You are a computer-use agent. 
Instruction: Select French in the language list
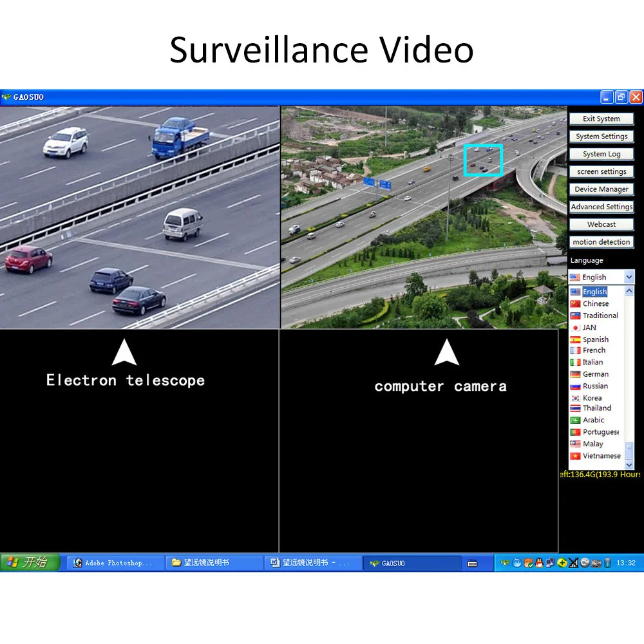[x=596, y=350]
